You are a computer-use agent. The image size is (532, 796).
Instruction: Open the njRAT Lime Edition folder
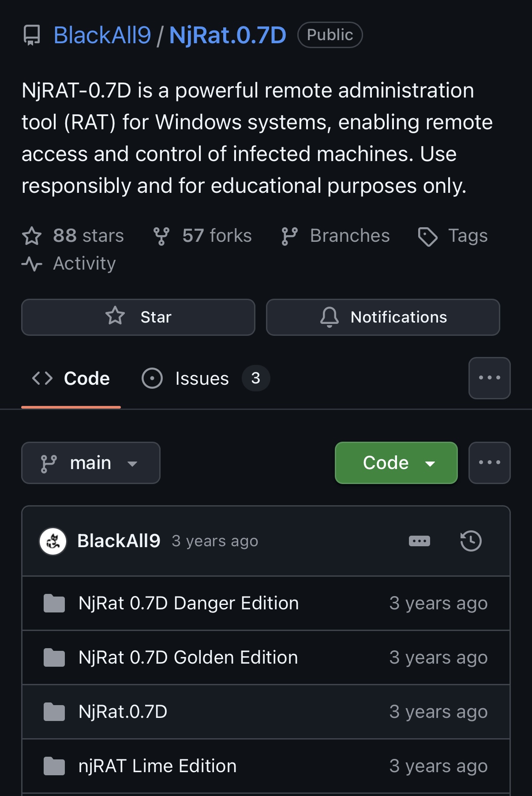click(157, 766)
